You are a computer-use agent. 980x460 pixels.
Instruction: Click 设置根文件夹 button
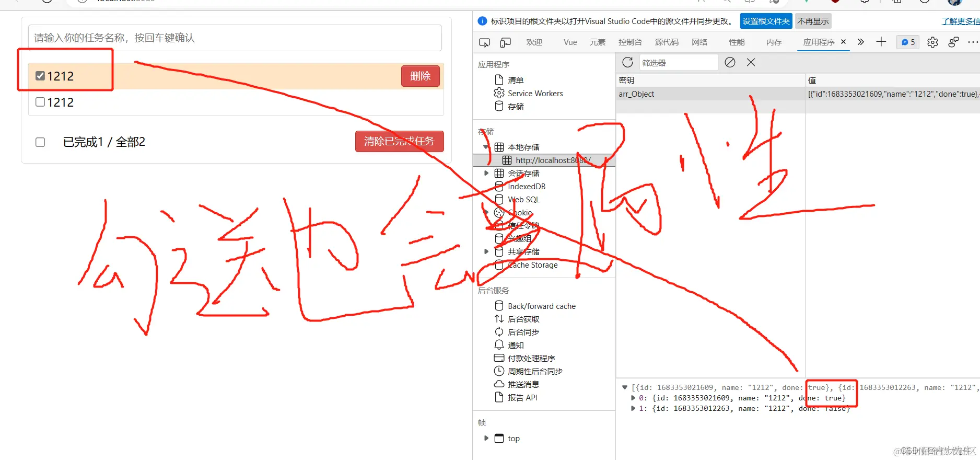click(x=766, y=21)
